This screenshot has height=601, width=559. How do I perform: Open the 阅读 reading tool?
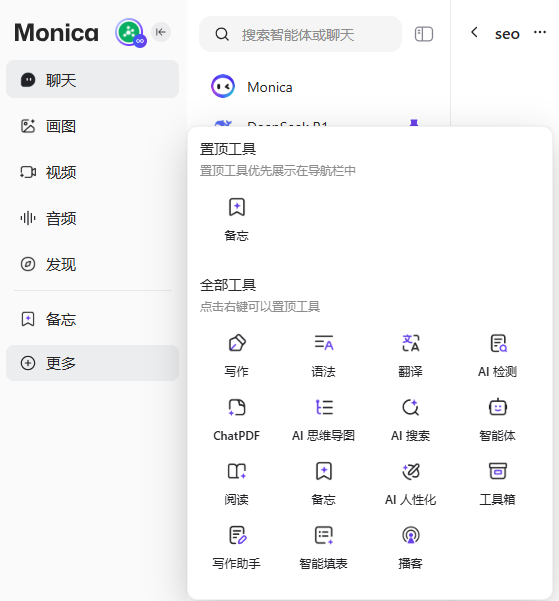(237, 484)
